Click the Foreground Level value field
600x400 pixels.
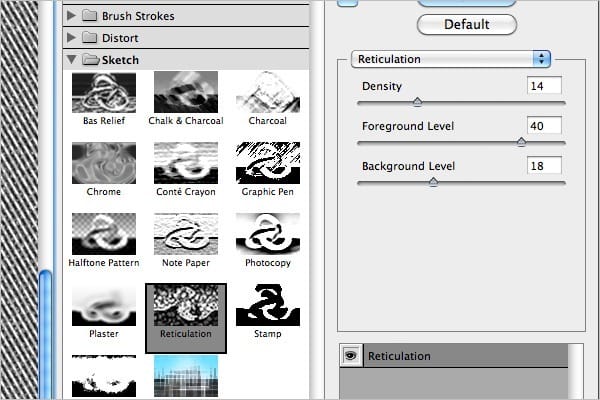point(543,126)
